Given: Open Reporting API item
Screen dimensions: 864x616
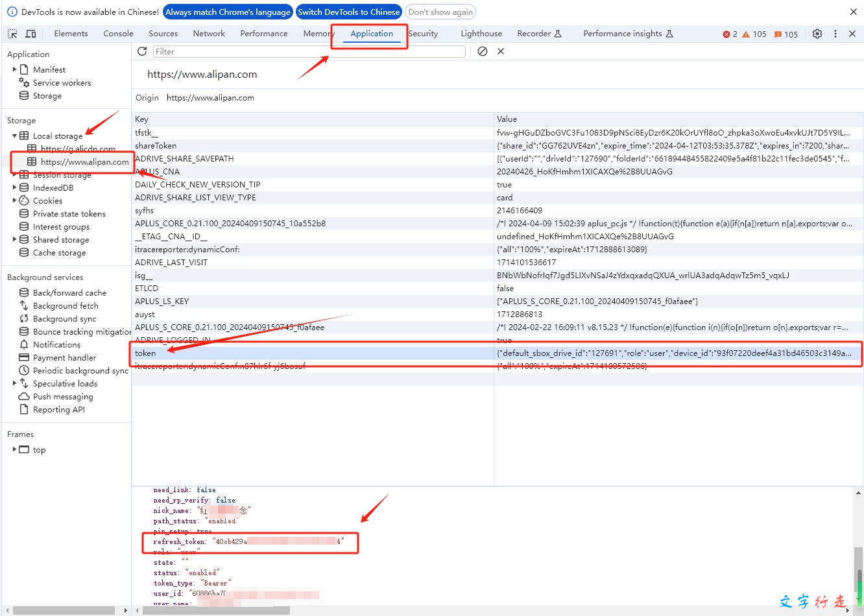Looking at the screenshot, I should point(58,409).
